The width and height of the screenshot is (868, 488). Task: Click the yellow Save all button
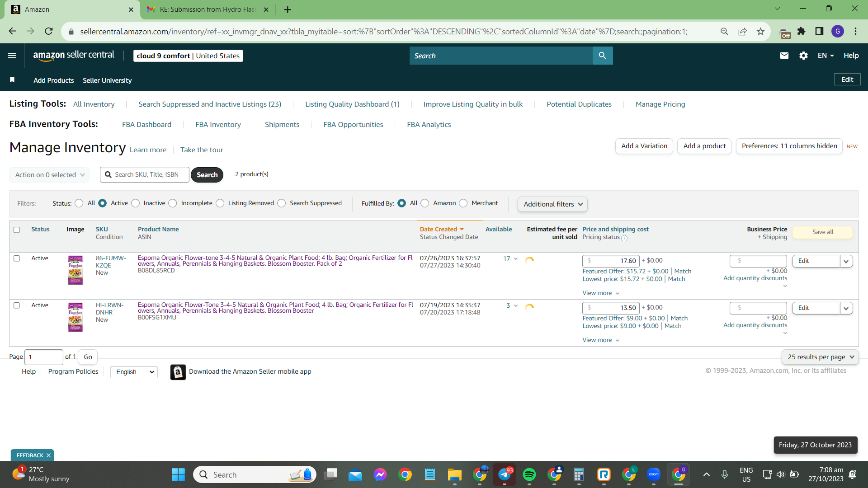pyautogui.click(x=823, y=232)
